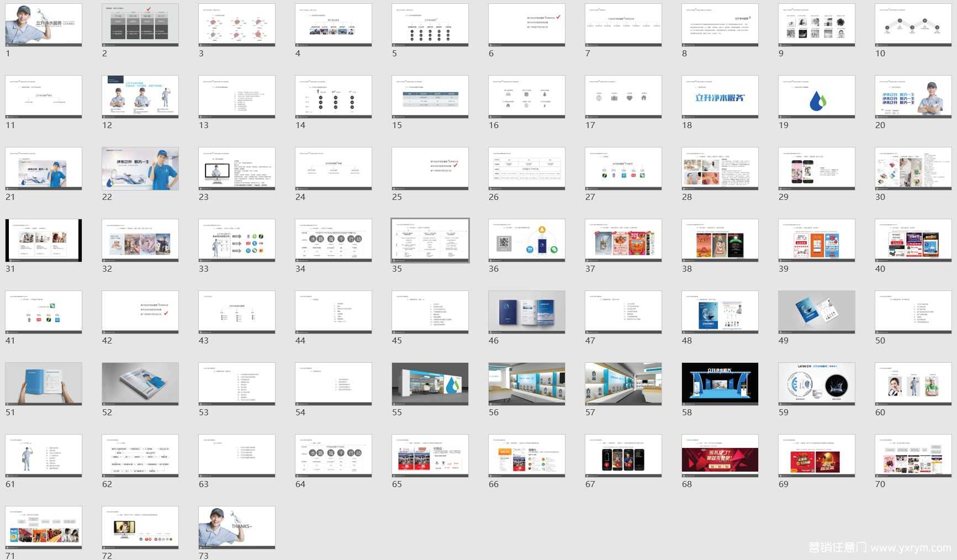
Task: Open slide 19 with water drop logo
Action: coord(816,97)
